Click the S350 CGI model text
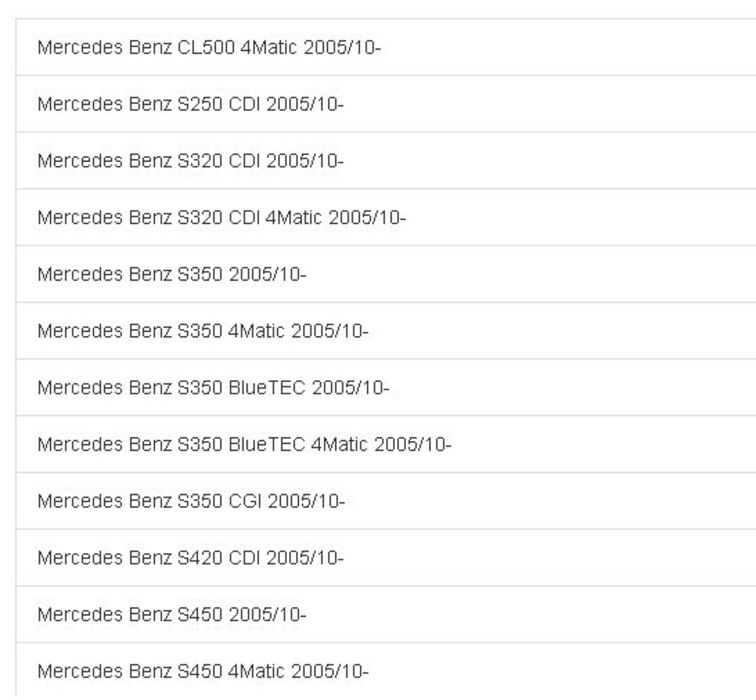 click(x=219, y=501)
